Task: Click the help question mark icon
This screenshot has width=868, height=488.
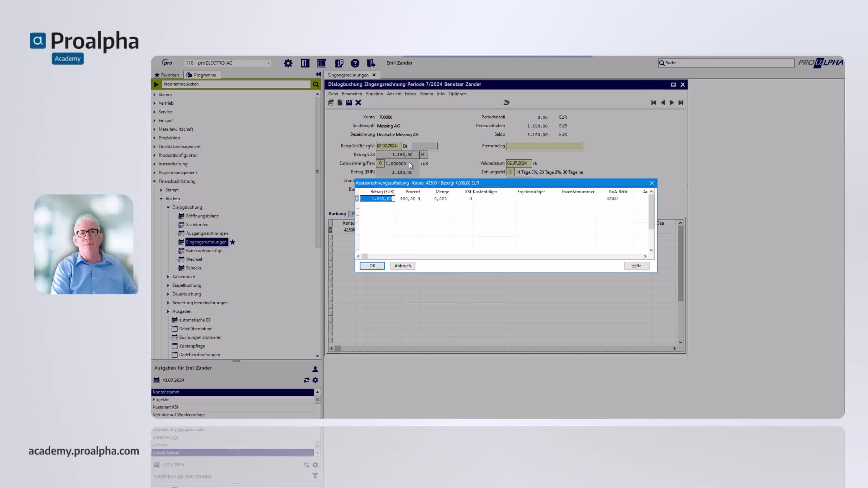Action: click(x=355, y=63)
